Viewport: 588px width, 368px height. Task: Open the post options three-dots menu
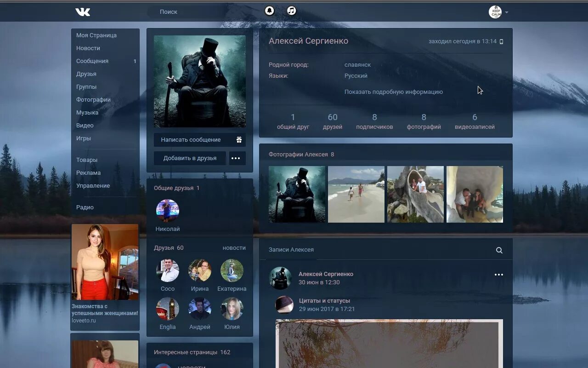499,275
